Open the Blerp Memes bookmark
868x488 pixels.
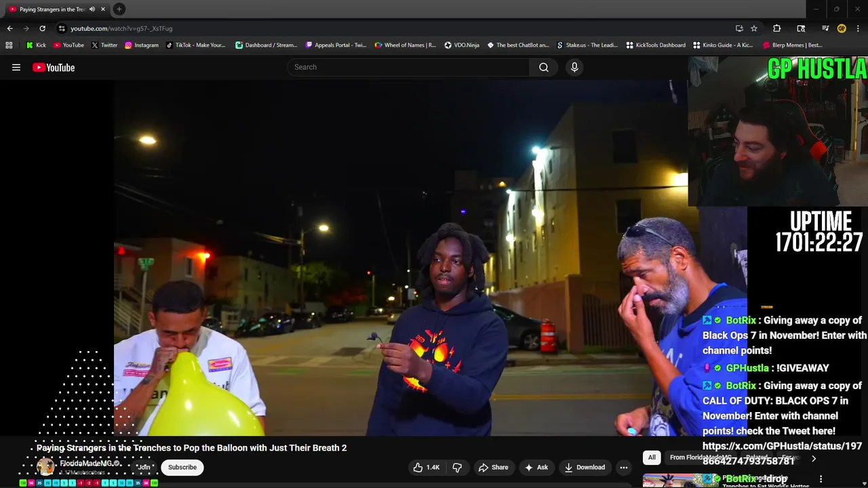pyautogui.click(x=792, y=45)
